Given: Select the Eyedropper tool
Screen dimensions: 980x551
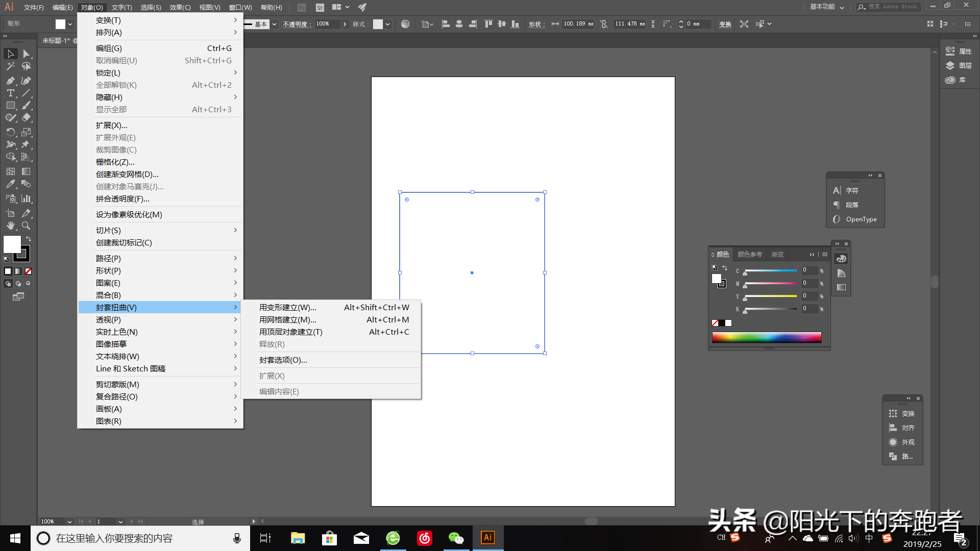Looking at the screenshot, I should coord(11,184).
